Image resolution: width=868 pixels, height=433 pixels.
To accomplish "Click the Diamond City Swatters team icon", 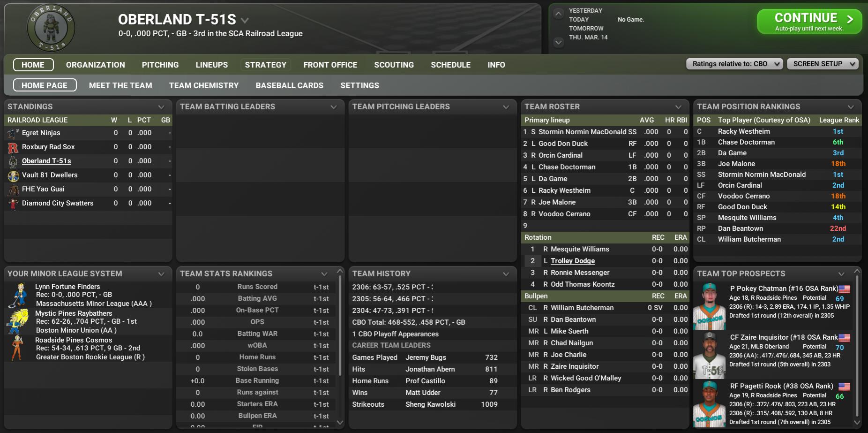I will (x=13, y=204).
